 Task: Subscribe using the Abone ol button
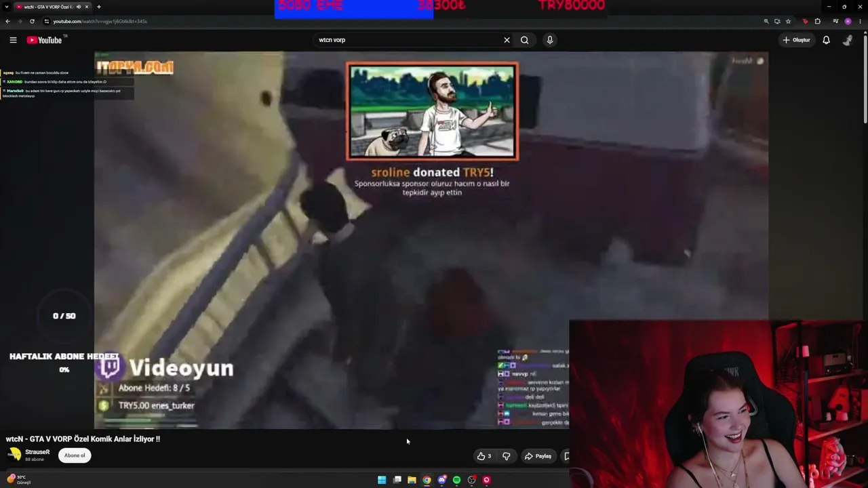tap(75, 455)
